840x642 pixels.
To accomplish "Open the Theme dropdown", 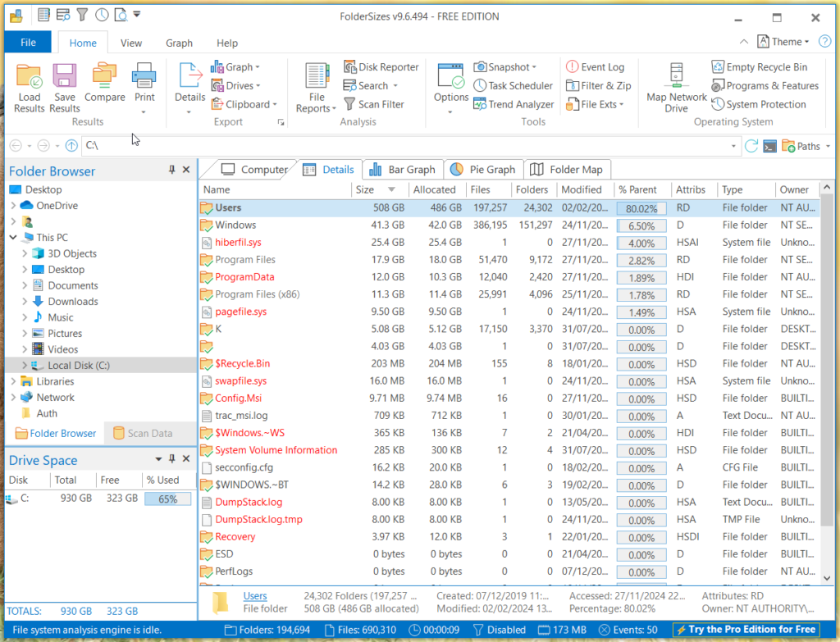I will tap(783, 42).
